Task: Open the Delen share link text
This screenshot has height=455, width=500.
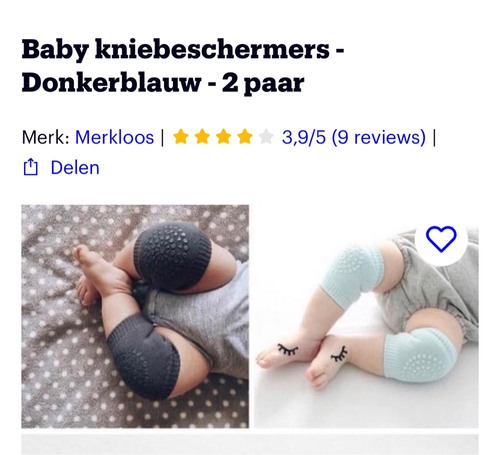Action: click(x=75, y=167)
